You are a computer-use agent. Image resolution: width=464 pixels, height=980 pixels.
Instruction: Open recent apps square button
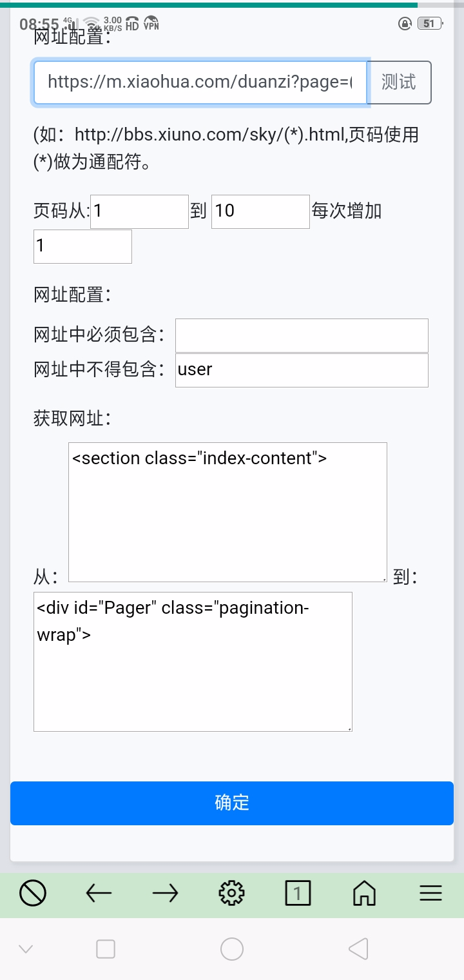click(105, 949)
